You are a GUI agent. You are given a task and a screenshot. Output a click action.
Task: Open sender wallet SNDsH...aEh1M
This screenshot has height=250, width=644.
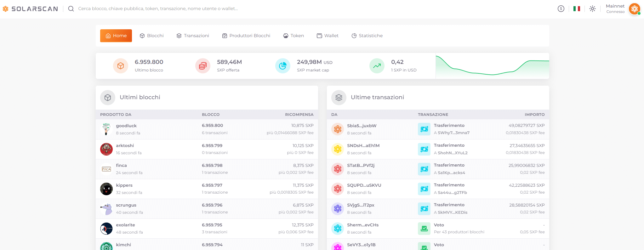[363, 145]
